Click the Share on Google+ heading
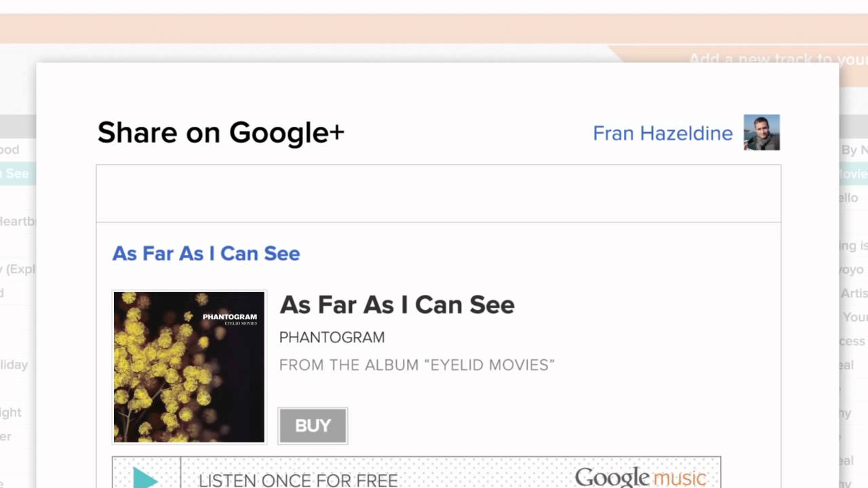Screen dimensions: 868x488 [x=220, y=133]
